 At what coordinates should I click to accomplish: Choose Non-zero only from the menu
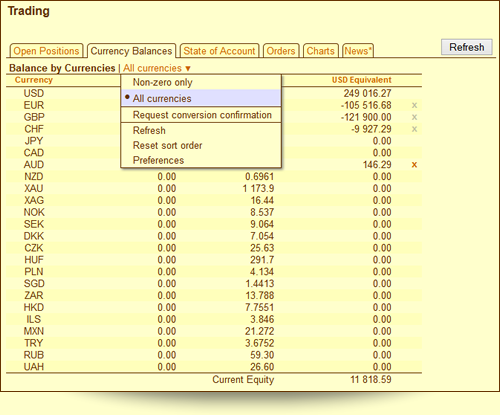coord(201,82)
